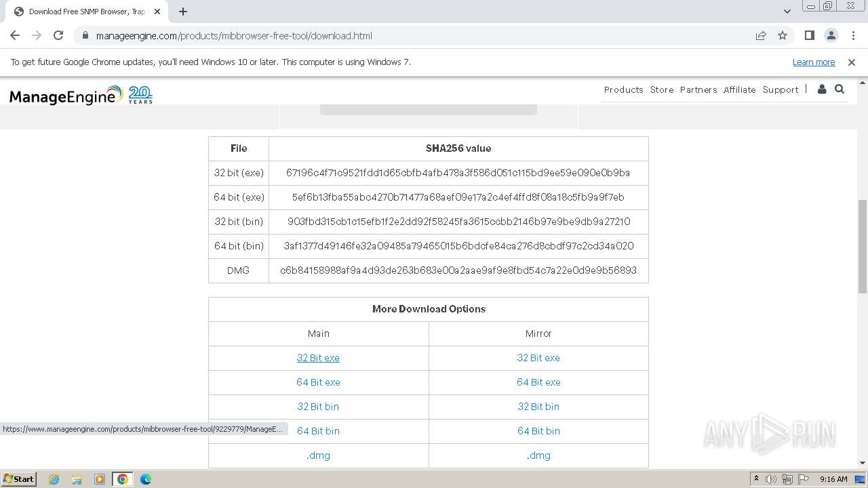Image resolution: width=868 pixels, height=488 pixels.
Task: Select the 64 bit (exe) SHA256 hash
Action: click(x=458, y=197)
